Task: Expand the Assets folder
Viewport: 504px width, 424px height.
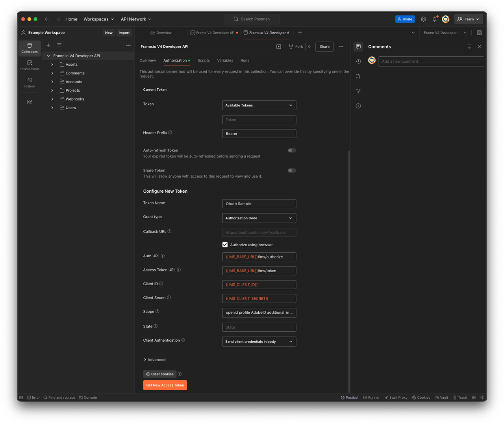Action: (52, 65)
